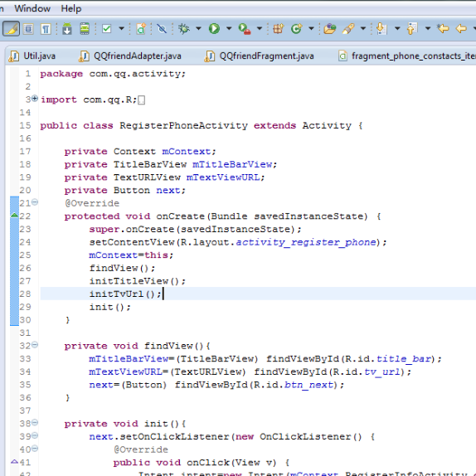Screen dimensions: 476x476
Task: Click the initTvUrl() call on line 28
Action: point(125,294)
